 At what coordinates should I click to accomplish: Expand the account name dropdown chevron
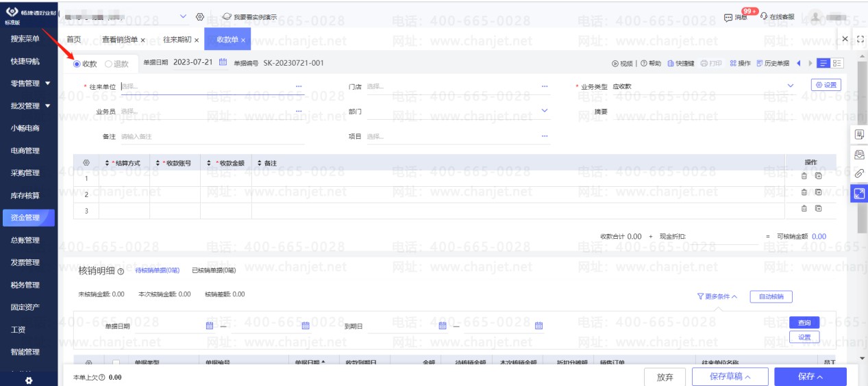pos(183,16)
